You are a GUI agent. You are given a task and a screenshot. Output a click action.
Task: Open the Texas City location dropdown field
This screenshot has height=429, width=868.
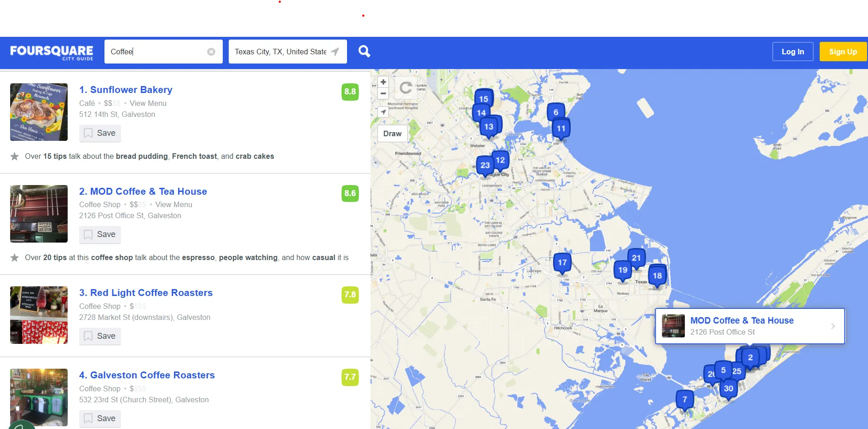[x=281, y=52]
